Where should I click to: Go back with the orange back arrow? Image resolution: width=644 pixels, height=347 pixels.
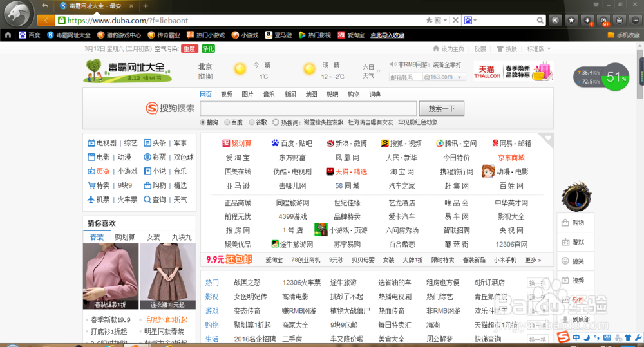pyautogui.click(x=46, y=20)
